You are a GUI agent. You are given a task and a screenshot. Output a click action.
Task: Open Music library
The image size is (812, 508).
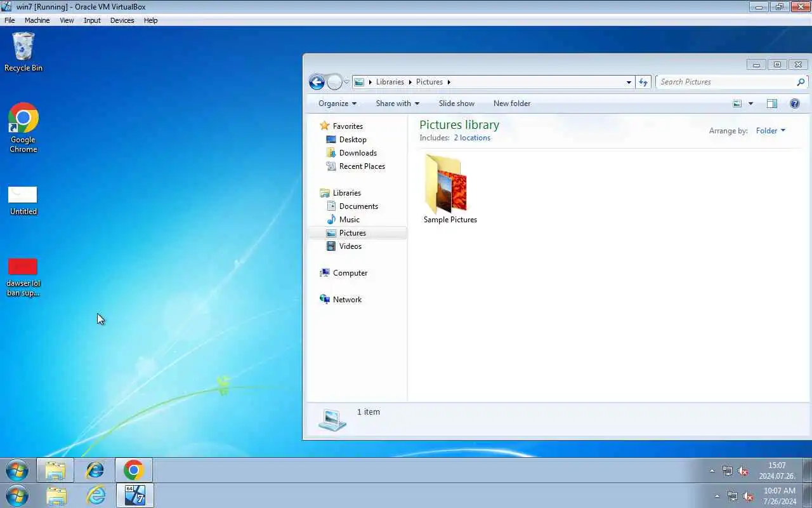click(x=343, y=220)
